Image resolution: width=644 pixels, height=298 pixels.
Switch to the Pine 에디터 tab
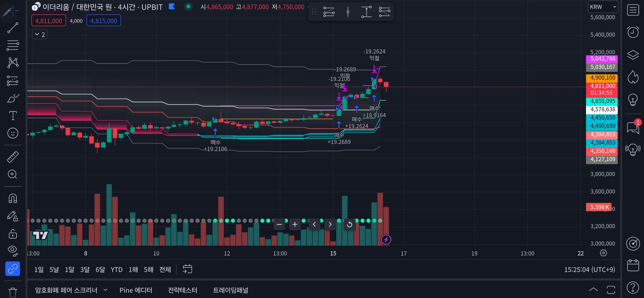136,290
